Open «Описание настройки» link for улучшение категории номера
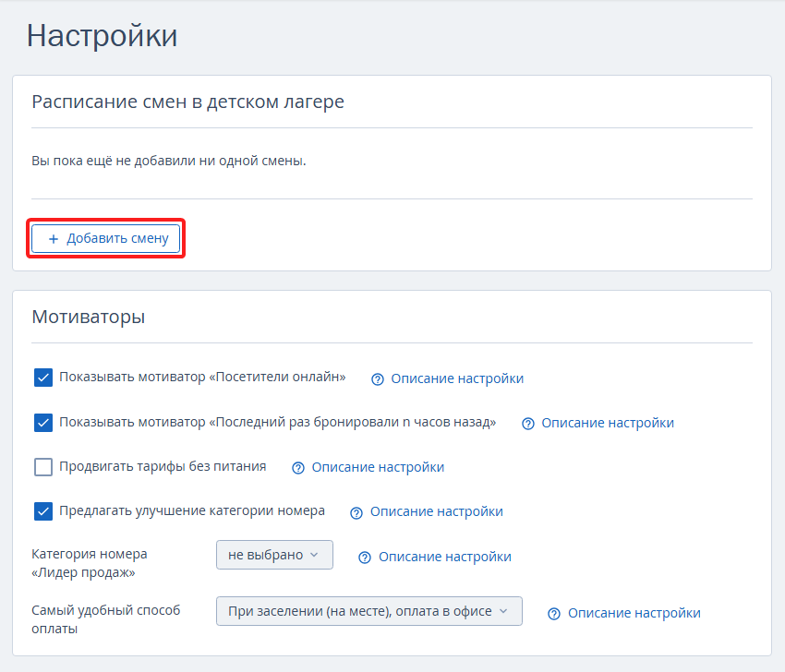 [437, 512]
